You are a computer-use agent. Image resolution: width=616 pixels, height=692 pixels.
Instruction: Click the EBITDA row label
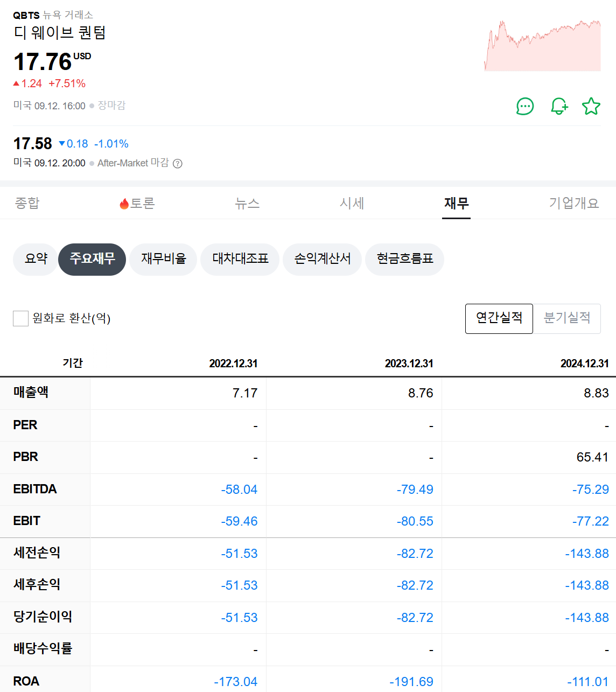click(x=35, y=489)
